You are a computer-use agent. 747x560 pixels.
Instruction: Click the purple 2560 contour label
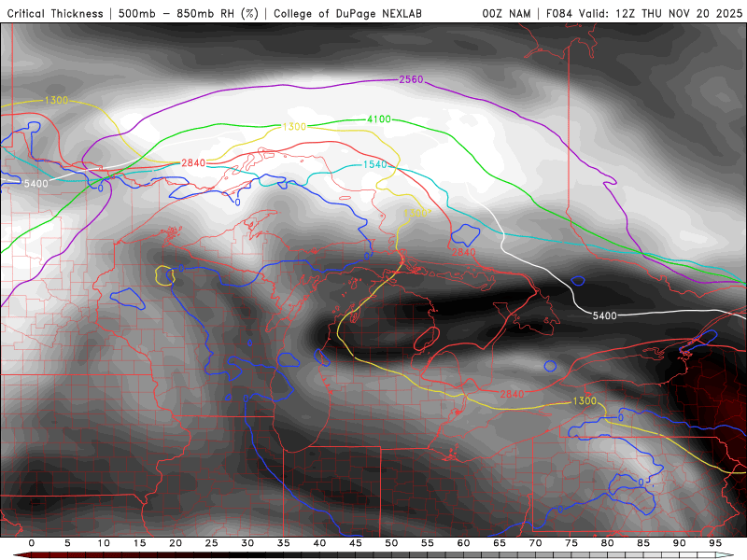click(x=411, y=79)
